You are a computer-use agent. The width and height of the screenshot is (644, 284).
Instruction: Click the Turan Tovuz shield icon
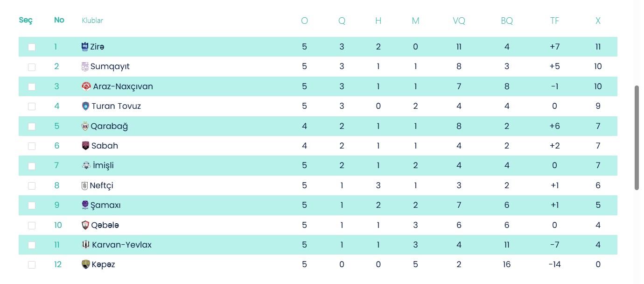click(85, 106)
